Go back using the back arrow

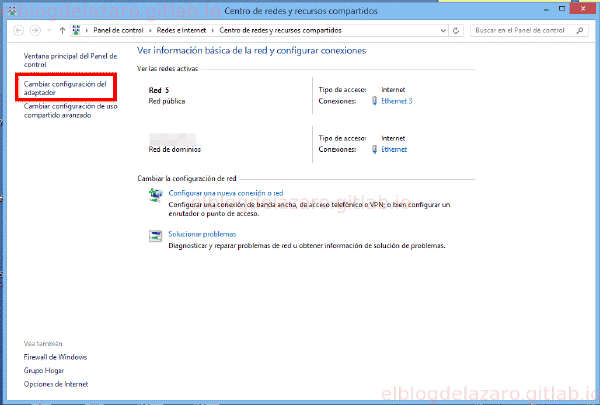(x=18, y=30)
